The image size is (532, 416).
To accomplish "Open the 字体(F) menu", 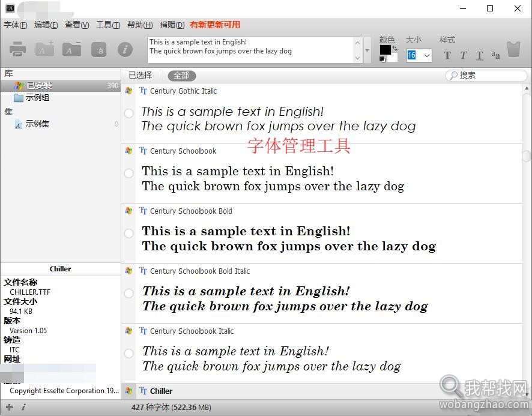I will (x=16, y=25).
